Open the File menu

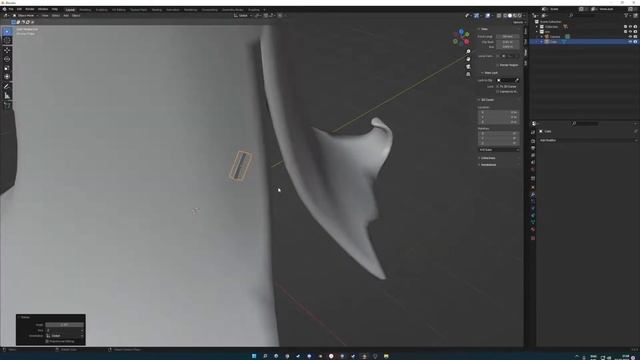pyautogui.click(x=11, y=9)
